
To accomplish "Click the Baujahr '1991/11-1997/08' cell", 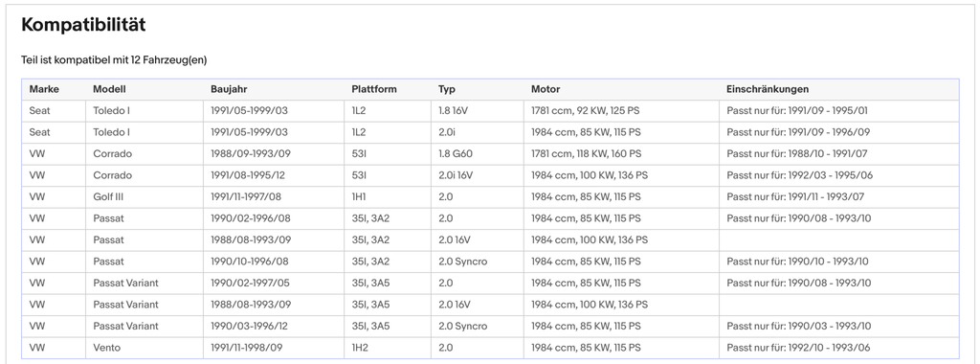I will (246, 196).
